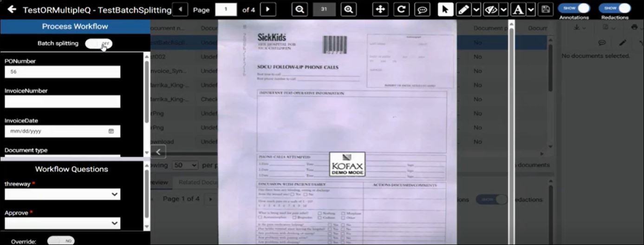This screenshot has height=245, width=644.
Task: Select the pointer selection tool
Action: coord(445,9)
